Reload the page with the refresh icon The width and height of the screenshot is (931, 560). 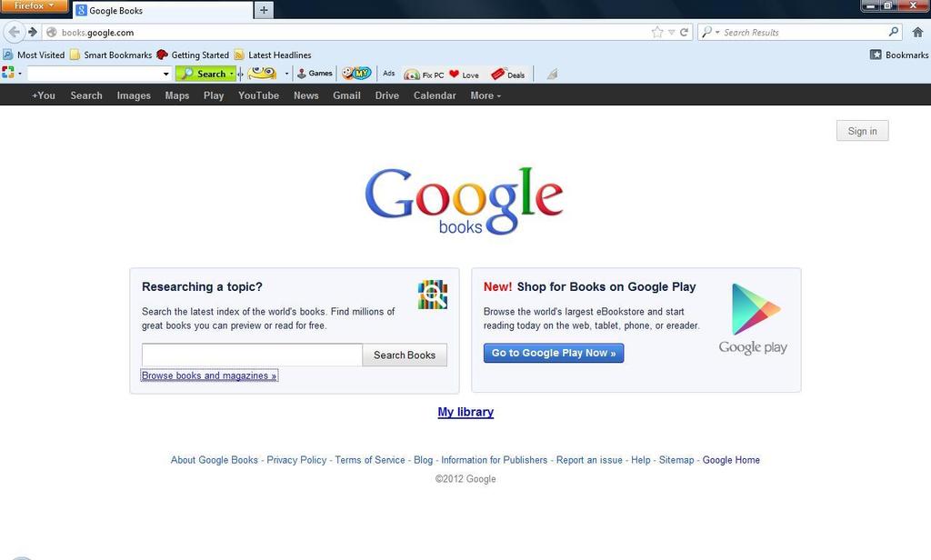(x=684, y=32)
